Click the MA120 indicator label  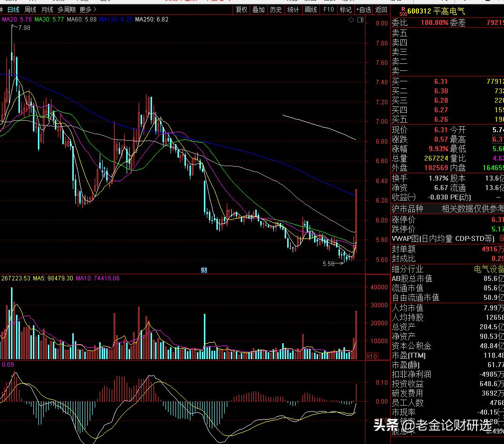point(116,19)
